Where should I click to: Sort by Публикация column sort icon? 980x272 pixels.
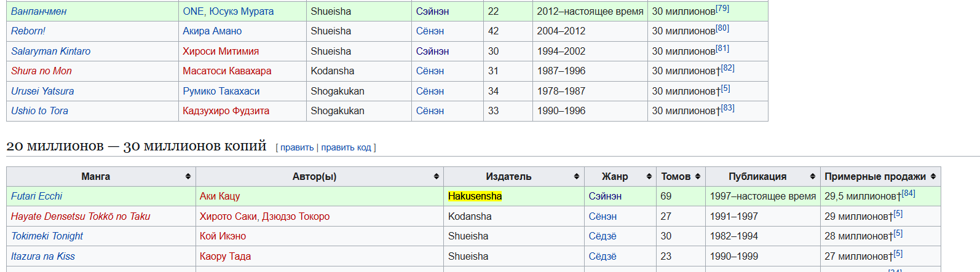pos(813,177)
